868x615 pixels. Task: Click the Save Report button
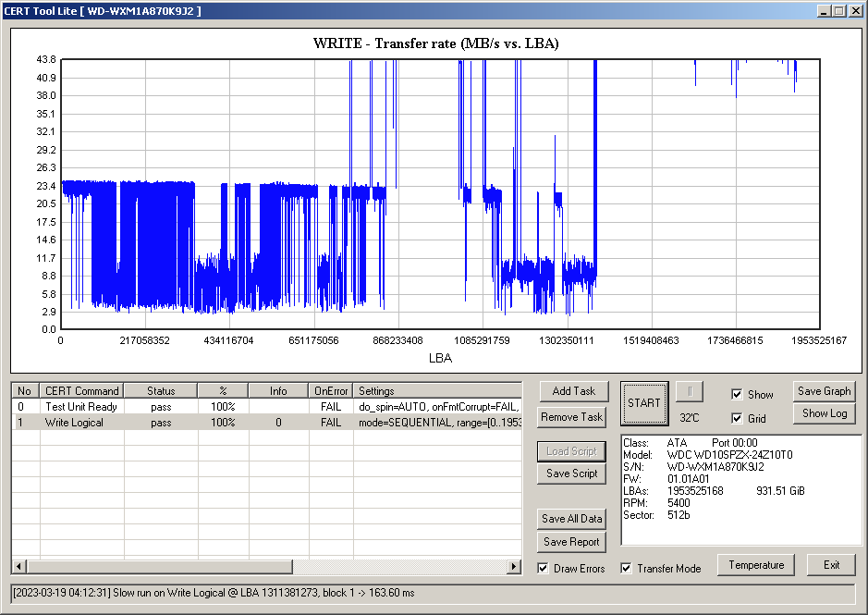coord(573,542)
